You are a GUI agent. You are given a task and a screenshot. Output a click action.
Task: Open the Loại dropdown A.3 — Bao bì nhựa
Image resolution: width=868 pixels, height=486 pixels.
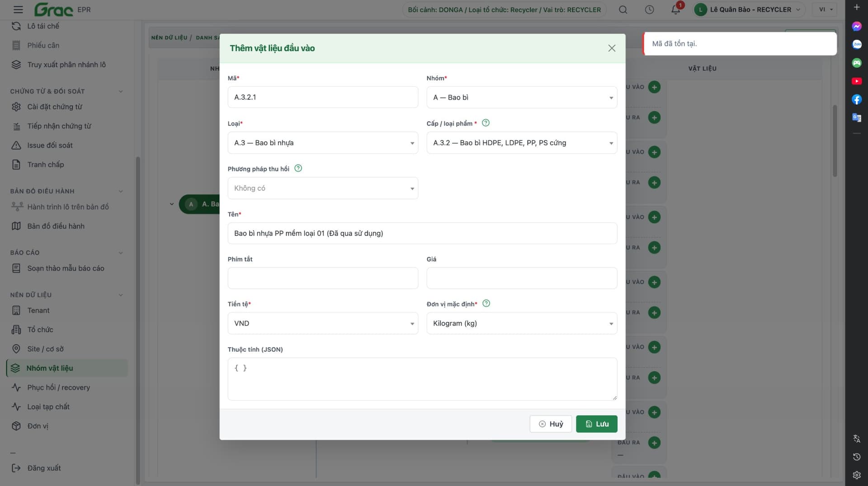click(323, 143)
